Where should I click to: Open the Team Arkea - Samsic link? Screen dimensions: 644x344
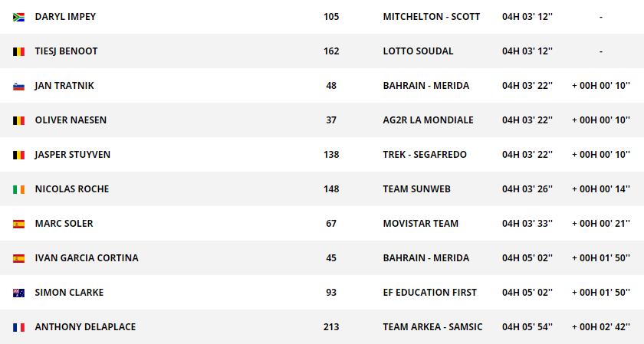432,327
